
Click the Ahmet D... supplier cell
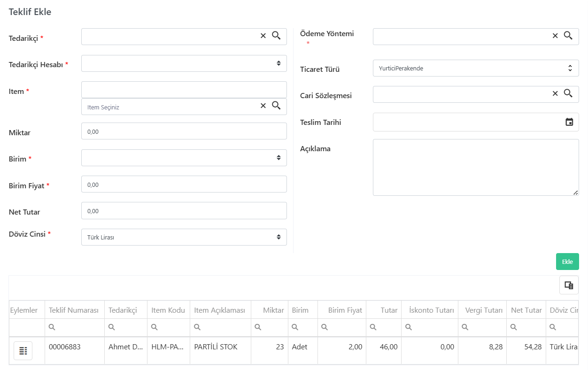coord(126,350)
